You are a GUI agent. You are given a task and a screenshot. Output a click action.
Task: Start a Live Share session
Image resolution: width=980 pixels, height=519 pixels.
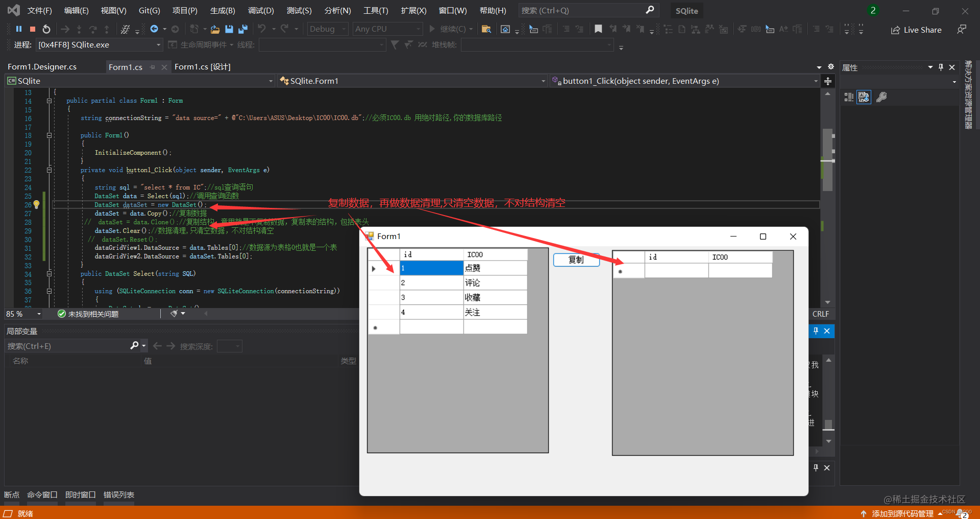916,30
